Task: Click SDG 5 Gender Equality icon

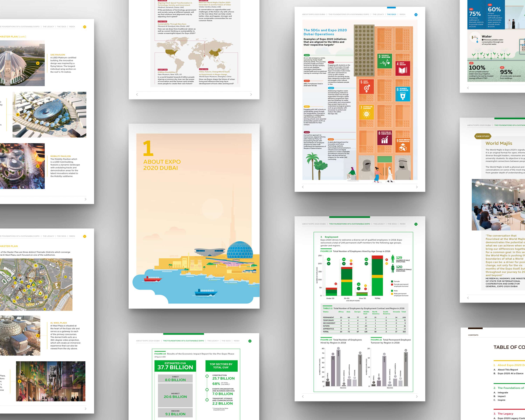Action: tap(366, 87)
